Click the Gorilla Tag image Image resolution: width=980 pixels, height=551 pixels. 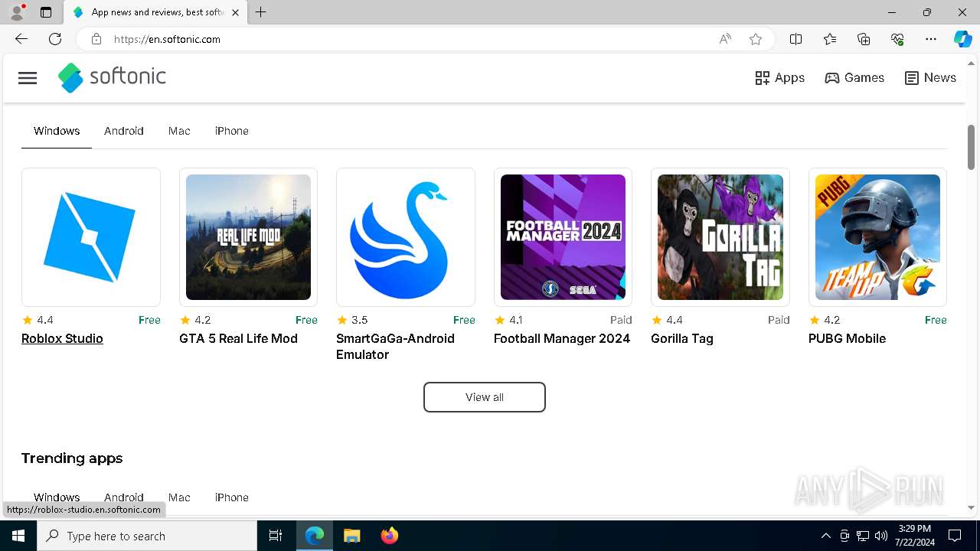point(720,237)
